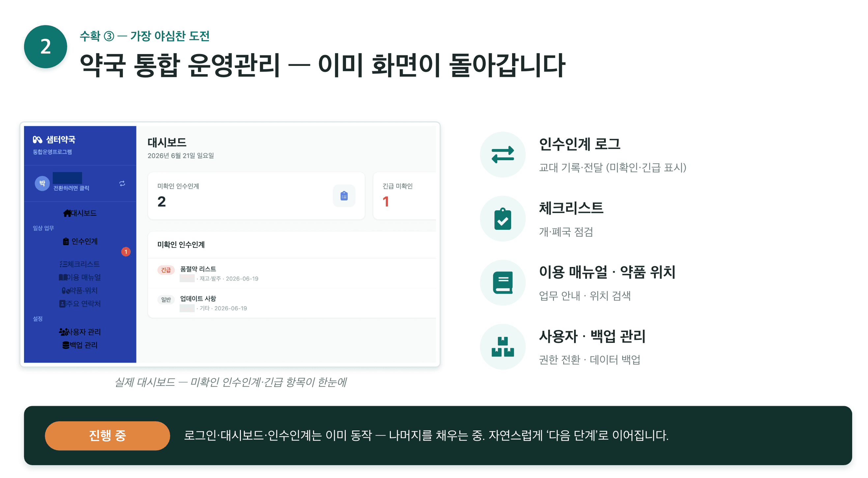Open 이용 매뉴얼 sidebar item

tap(80, 277)
